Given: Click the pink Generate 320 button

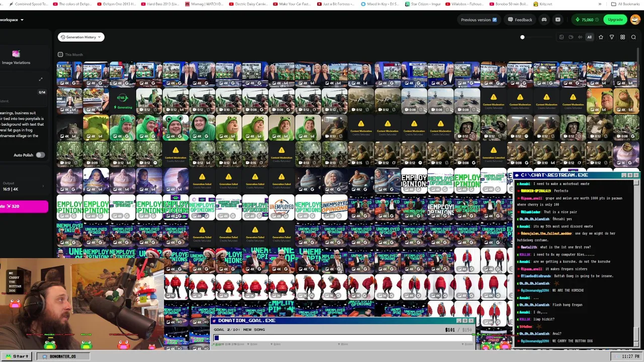Looking at the screenshot, I should 24,206.
